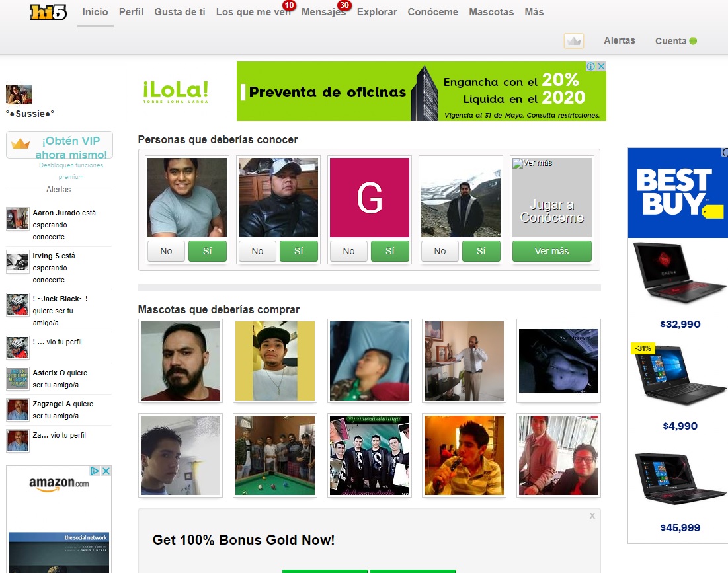Click the ¡Obtén VIP ahora mismo! button
728x573 pixels.
(60, 145)
